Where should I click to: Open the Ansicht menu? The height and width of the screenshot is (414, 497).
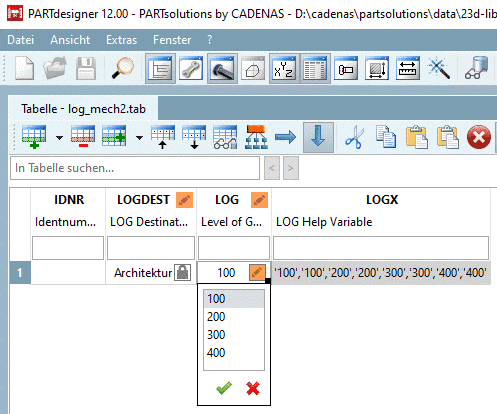point(70,40)
